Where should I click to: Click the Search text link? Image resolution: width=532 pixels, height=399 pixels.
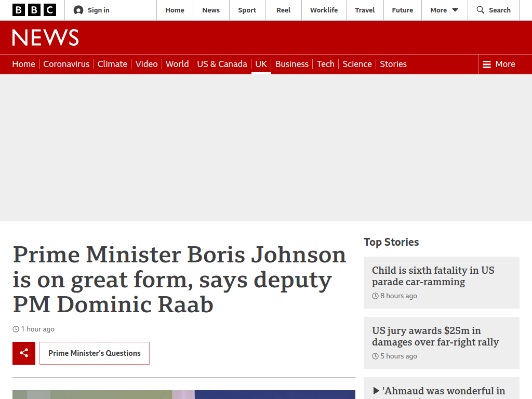tap(499, 10)
